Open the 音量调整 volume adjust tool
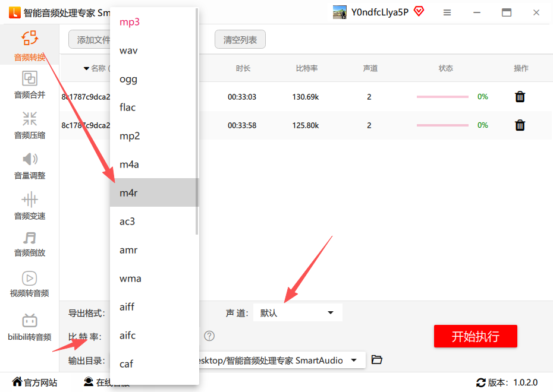 [x=30, y=166]
